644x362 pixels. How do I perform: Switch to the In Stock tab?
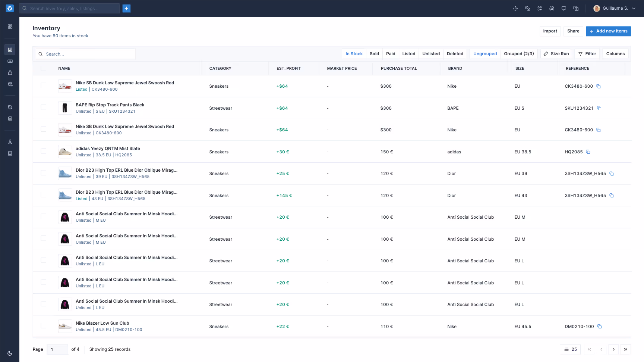point(354,54)
